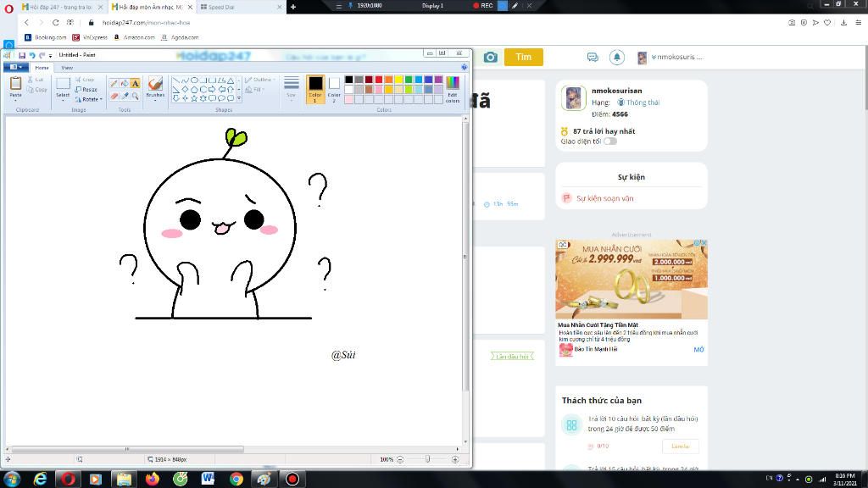Click Paint horizontal scrollbar thumb
This screenshot has width=868, height=488.
(x=127, y=449)
